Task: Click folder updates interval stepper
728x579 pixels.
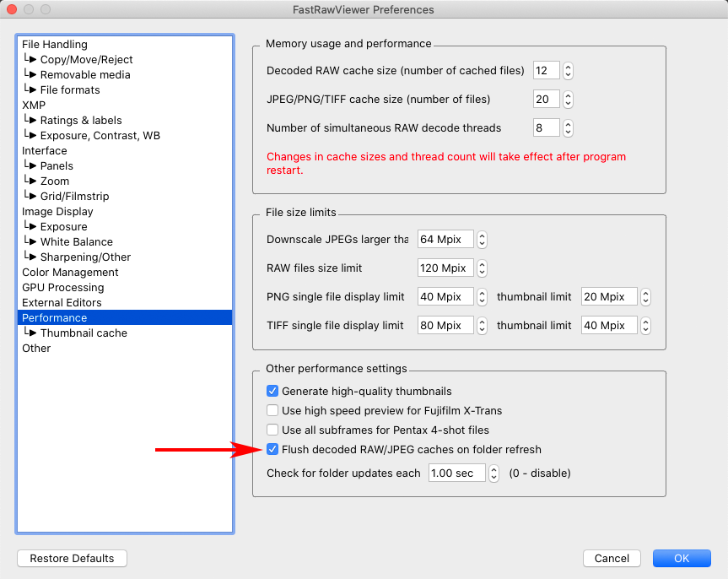Action: coord(493,473)
